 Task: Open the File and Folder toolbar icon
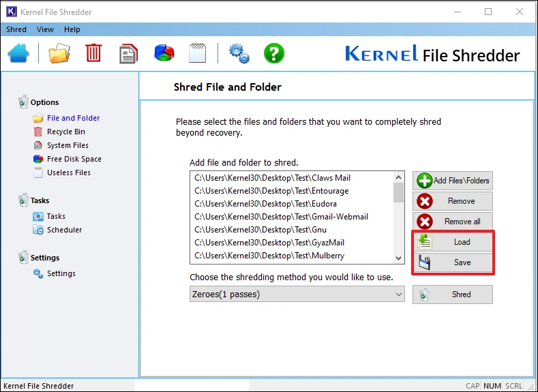[59, 53]
